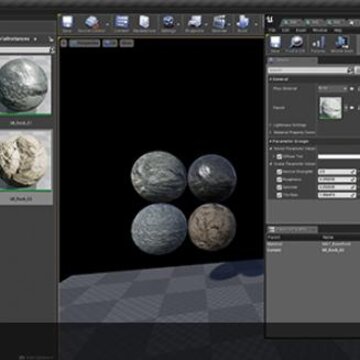Collapse the General section in Details
Screen dimensions: 360x360
[271, 79]
